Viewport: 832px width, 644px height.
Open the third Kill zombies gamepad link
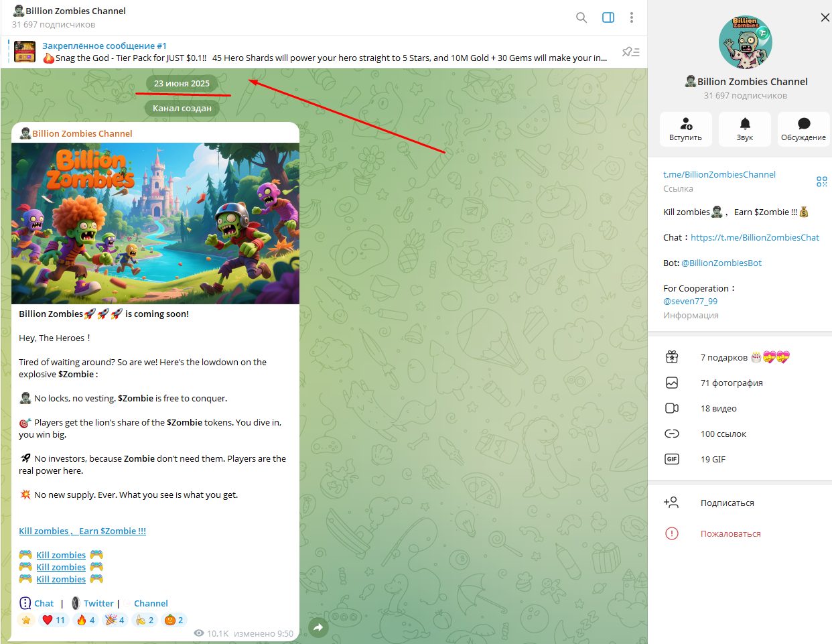pos(61,579)
